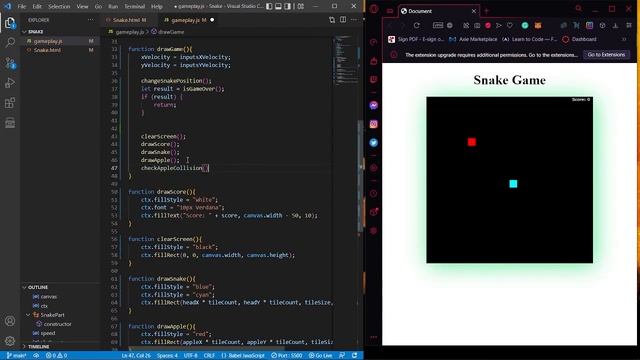Open Sign PDF bookmark
640x360 pixels.
pos(416,39)
